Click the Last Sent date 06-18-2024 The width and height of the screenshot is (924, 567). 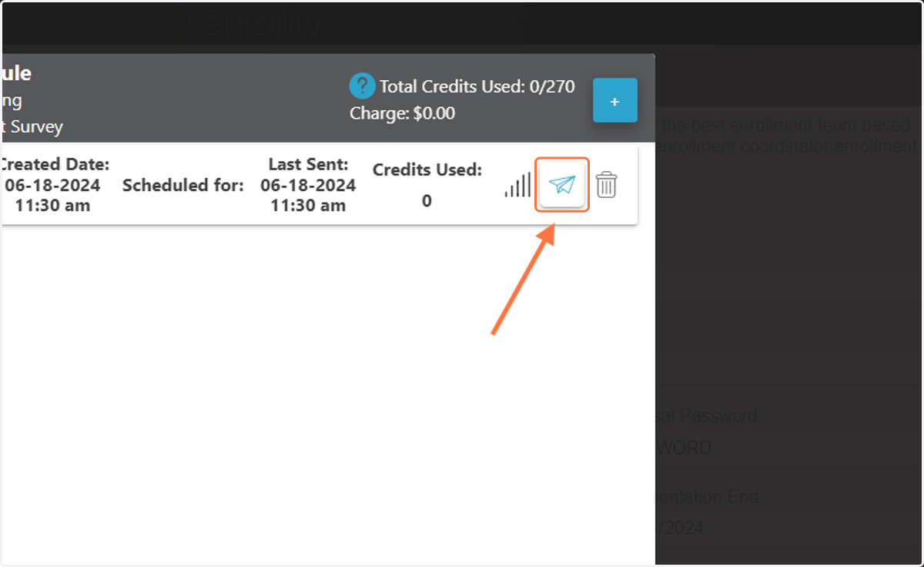click(308, 185)
